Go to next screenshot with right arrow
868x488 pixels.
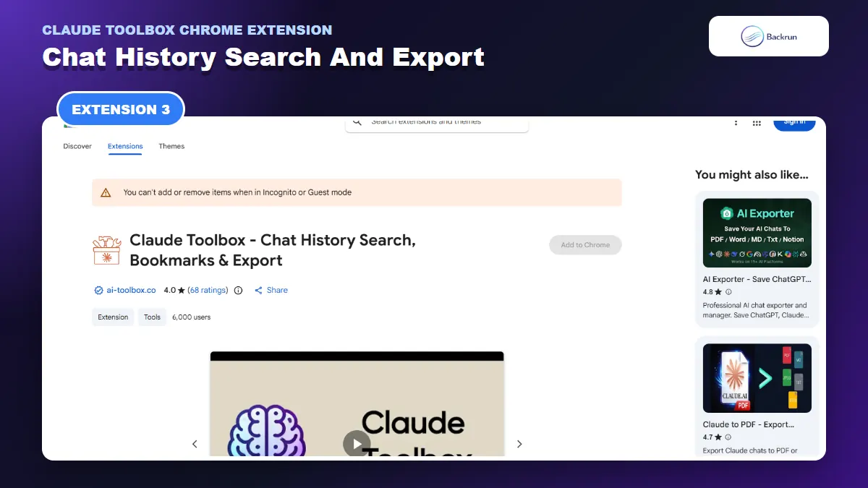tap(519, 444)
